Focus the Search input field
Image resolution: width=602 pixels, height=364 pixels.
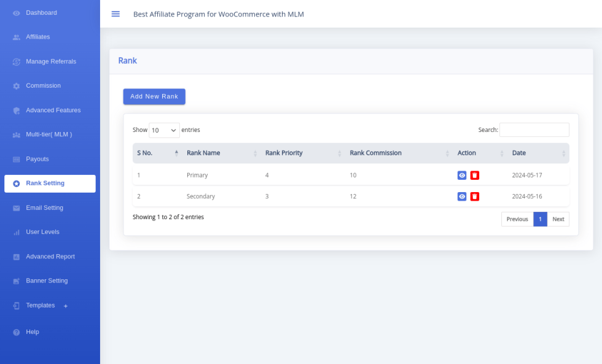(534, 130)
